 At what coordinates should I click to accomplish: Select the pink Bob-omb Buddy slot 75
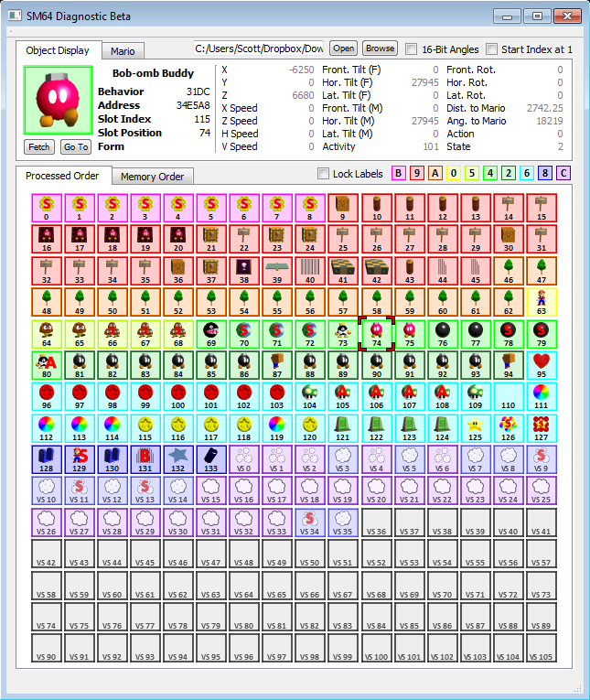click(x=410, y=334)
